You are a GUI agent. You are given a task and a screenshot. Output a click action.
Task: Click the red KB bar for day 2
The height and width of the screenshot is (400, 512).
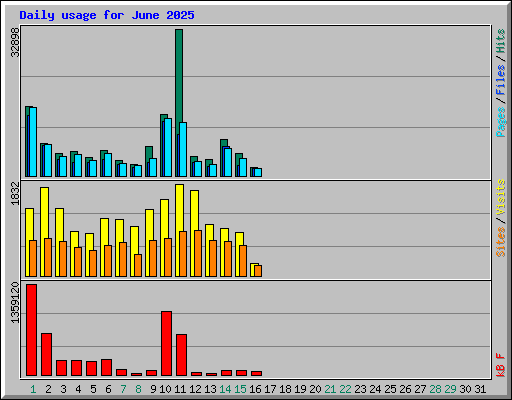point(46,354)
